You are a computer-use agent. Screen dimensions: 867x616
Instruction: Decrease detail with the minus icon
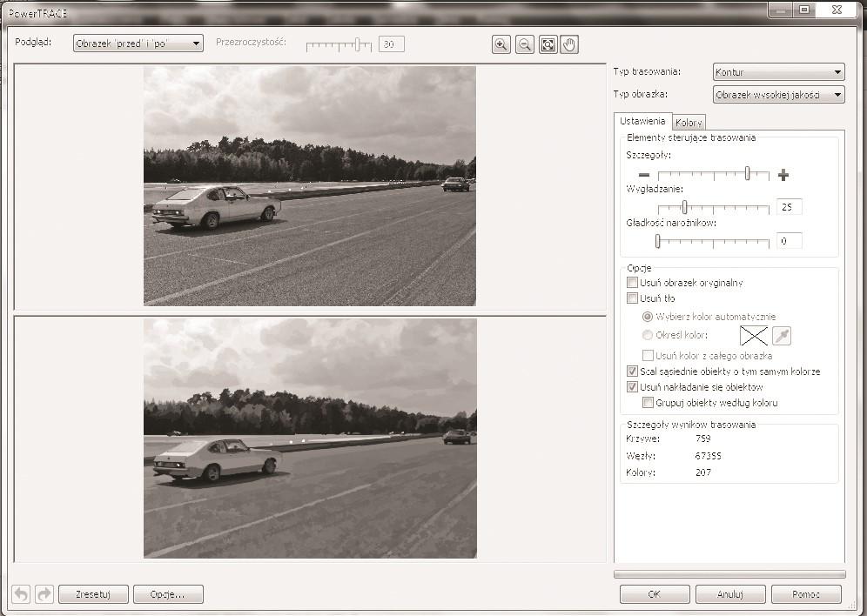[x=643, y=175]
